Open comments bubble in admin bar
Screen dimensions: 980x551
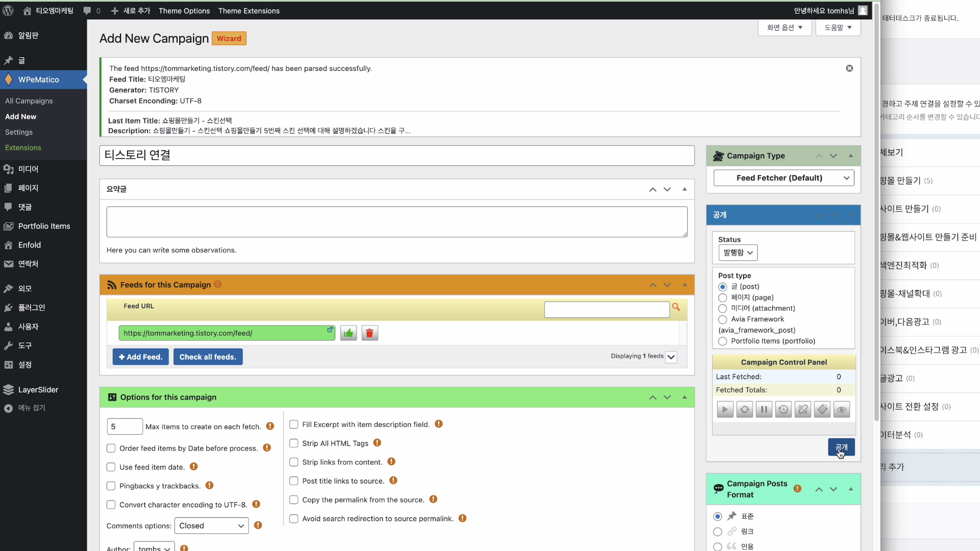[92, 11]
